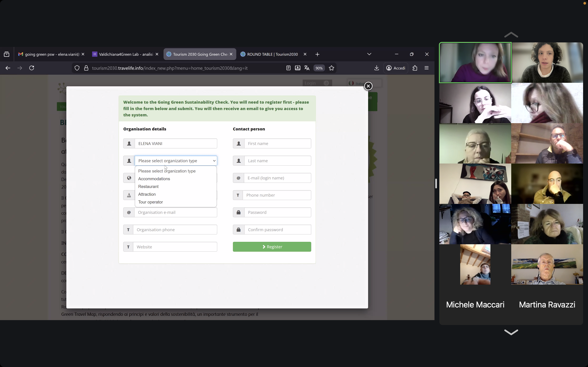Bookmark this page with star icon

click(x=331, y=68)
